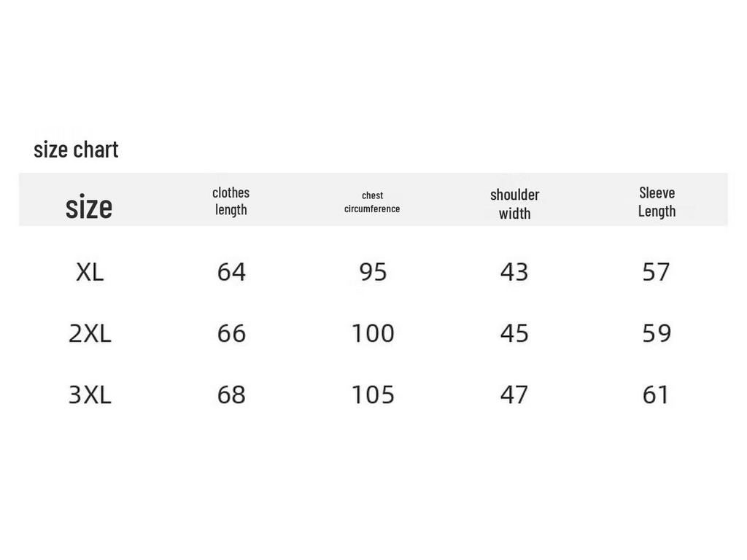Click the 3XL sleeve length value 61
Viewport: 747px width, 560px height.
pyautogui.click(x=656, y=394)
